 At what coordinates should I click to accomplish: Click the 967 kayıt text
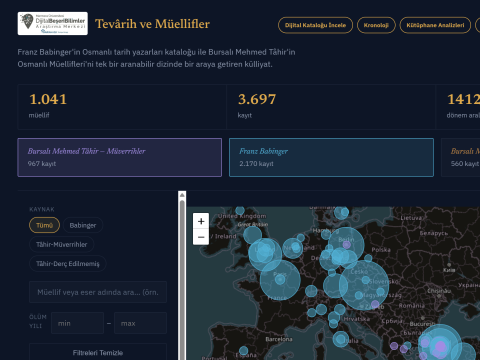(42, 164)
